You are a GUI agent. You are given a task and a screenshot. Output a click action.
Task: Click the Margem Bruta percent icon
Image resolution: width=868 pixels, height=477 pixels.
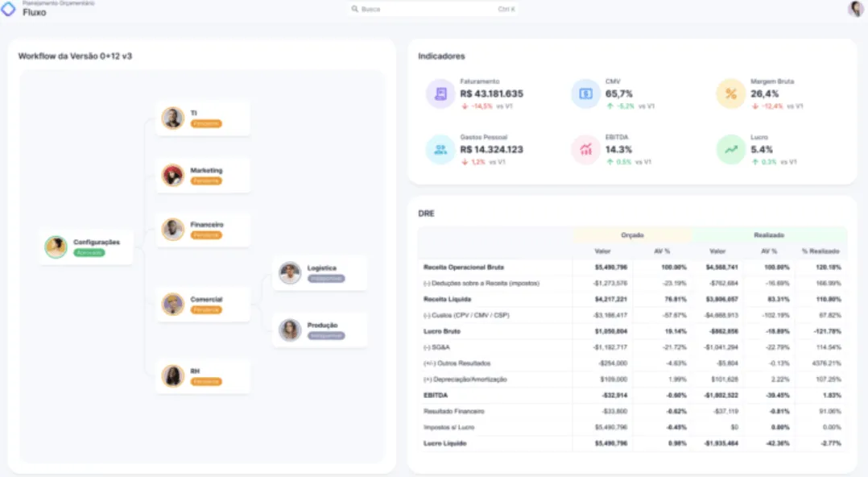731,93
